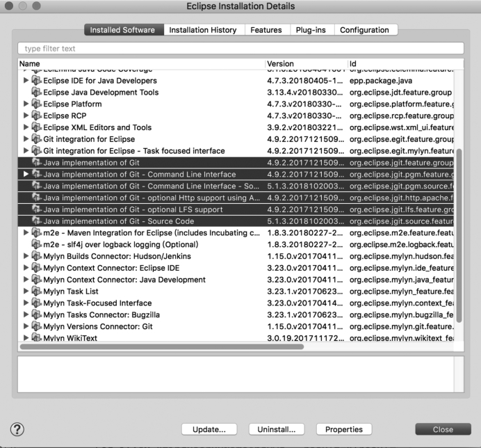Click icon of Mylyn Builds Connector Hudson/Jenkins

coord(37,256)
